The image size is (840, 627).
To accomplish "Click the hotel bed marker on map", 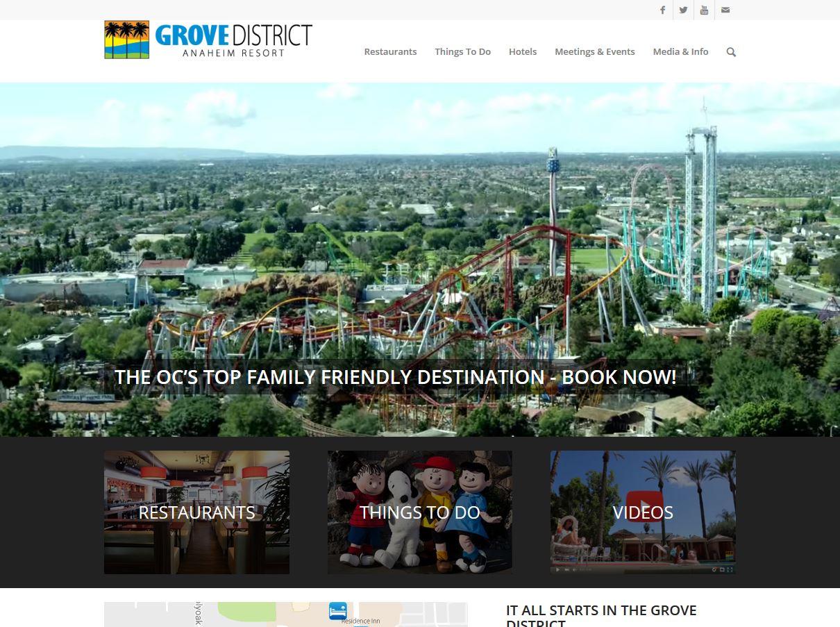I will (337, 610).
